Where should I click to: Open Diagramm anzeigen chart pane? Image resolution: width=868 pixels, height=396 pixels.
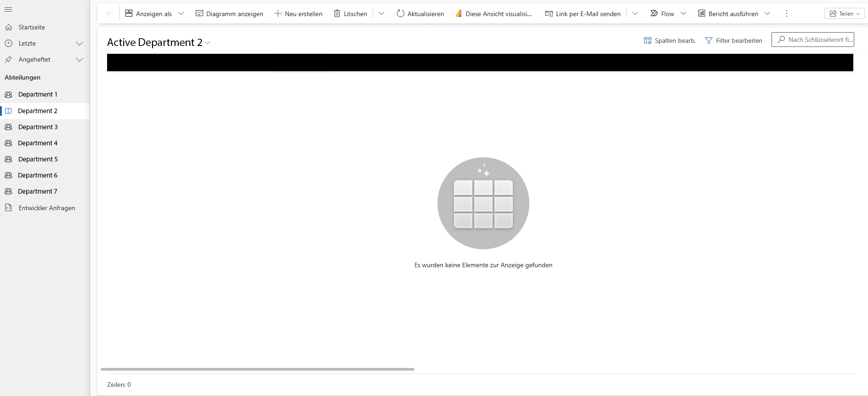pos(229,14)
